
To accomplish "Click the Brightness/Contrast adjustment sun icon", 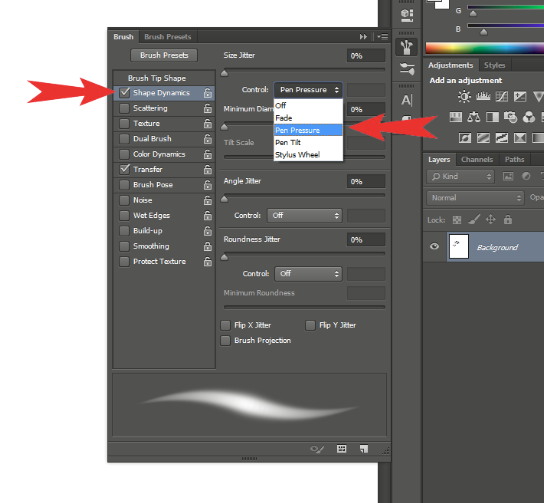I will click(x=464, y=96).
